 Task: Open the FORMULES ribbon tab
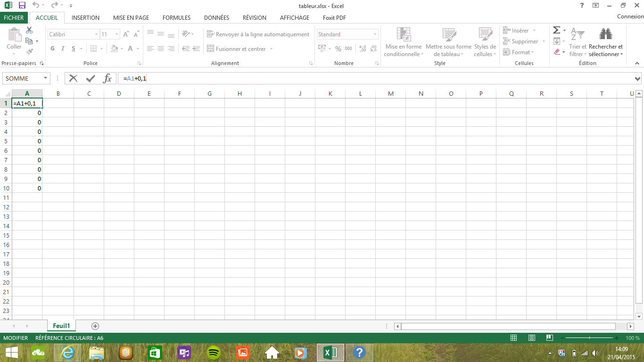(176, 18)
